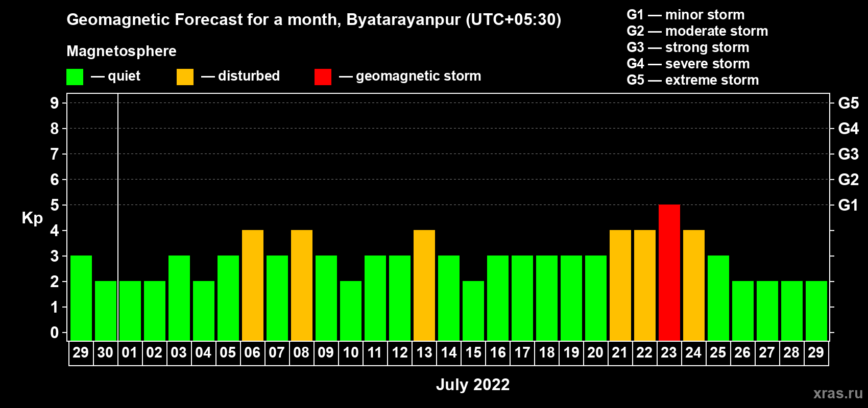
Task: Click the orange bar for day 21
Action: 620,285
